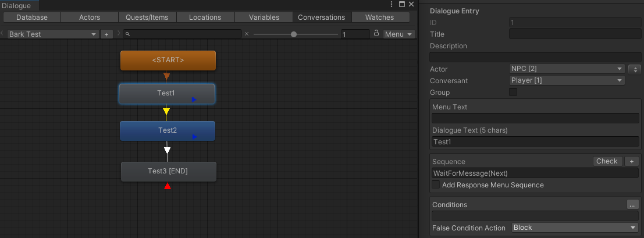Expand the Actor NPC [2] dropdown
644x238 pixels.
pos(567,69)
